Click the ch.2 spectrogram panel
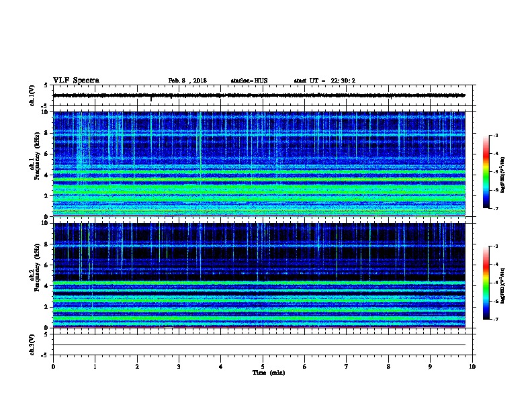 click(259, 275)
